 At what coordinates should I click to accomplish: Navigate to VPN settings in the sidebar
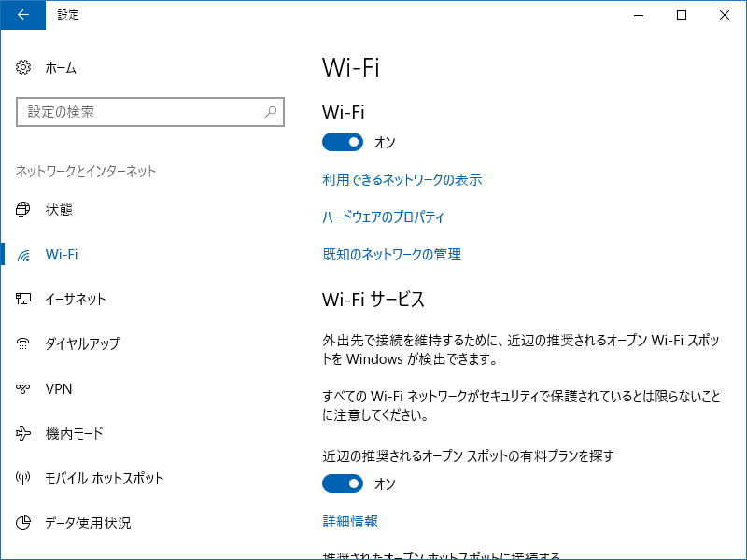pos(23,388)
